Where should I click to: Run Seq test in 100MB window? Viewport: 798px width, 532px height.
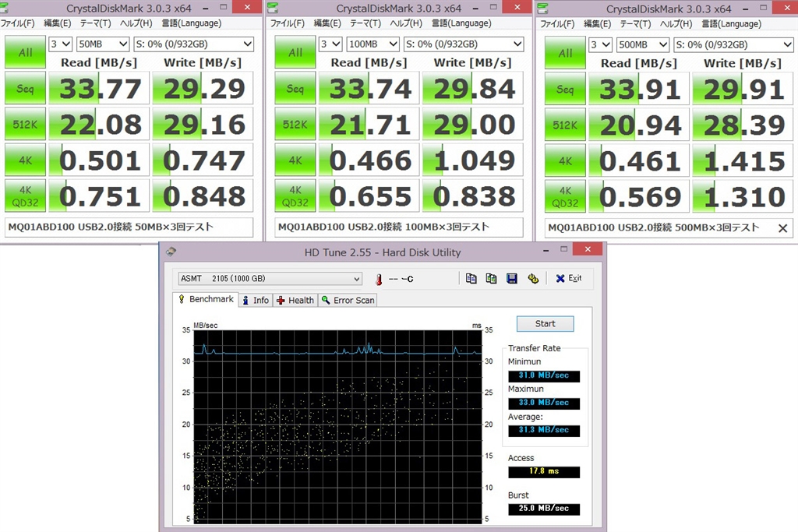295,88
